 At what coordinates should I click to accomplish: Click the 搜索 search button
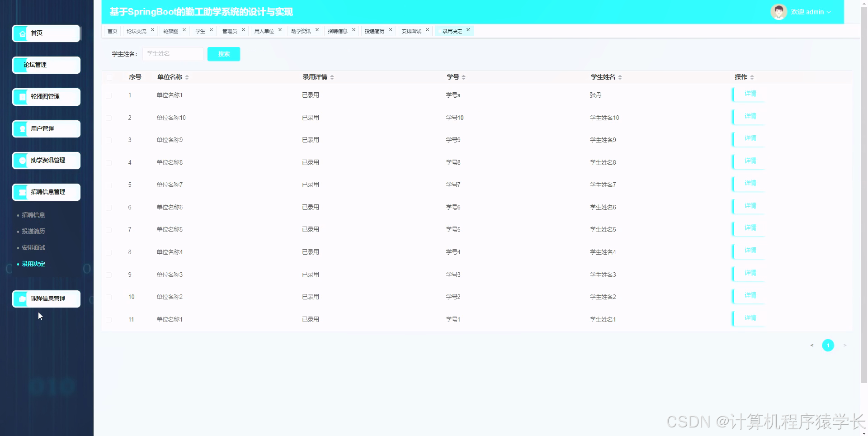coord(224,54)
